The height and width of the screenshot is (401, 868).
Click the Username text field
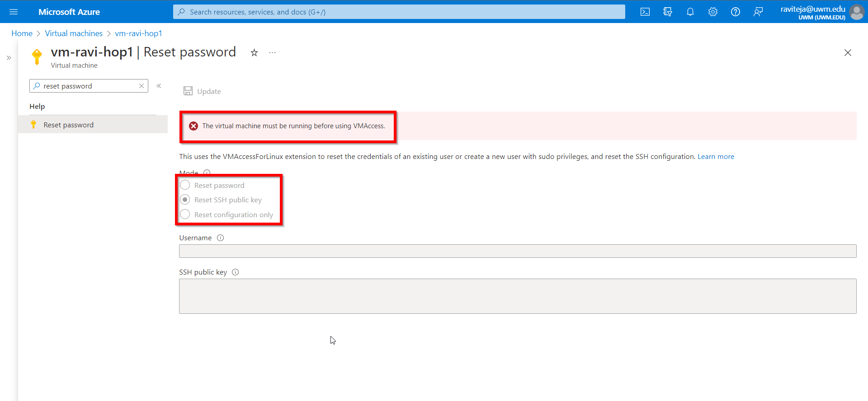coord(518,251)
